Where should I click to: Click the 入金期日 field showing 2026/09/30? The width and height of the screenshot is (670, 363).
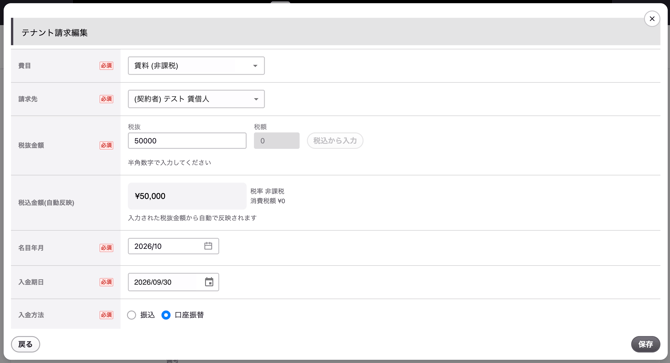(x=173, y=282)
